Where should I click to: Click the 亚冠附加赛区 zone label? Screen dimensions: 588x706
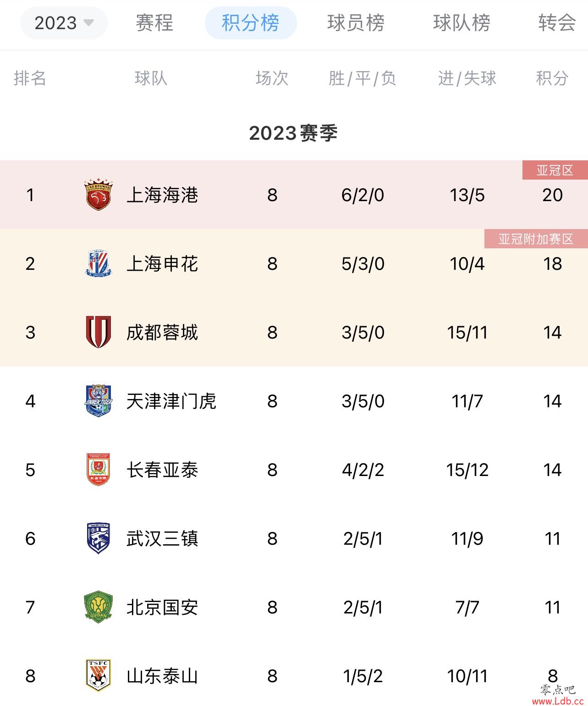[x=536, y=239]
